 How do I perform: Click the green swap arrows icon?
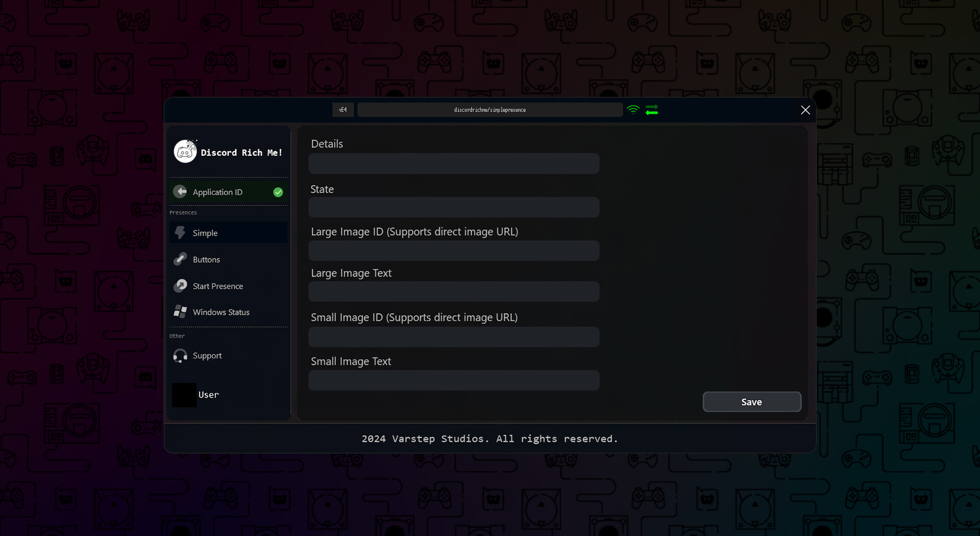tap(652, 110)
